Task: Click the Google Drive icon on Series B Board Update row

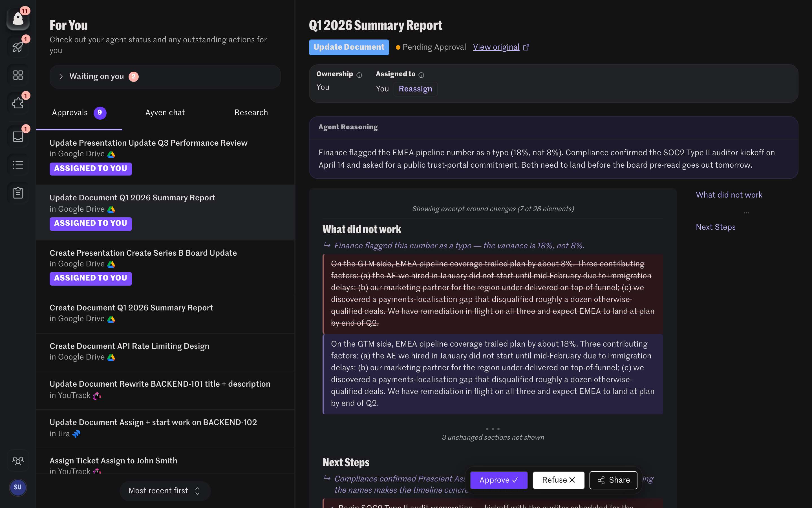Action: tap(111, 264)
